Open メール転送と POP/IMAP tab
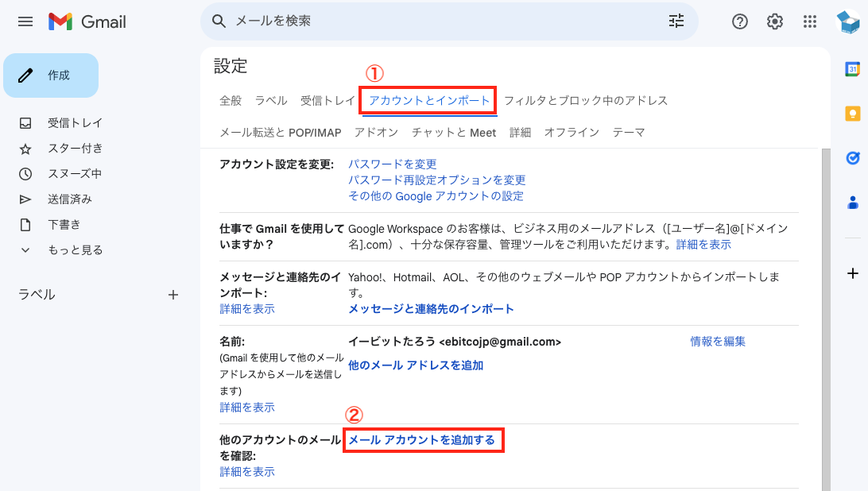The height and width of the screenshot is (491, 868). click(x=280, y=133)
